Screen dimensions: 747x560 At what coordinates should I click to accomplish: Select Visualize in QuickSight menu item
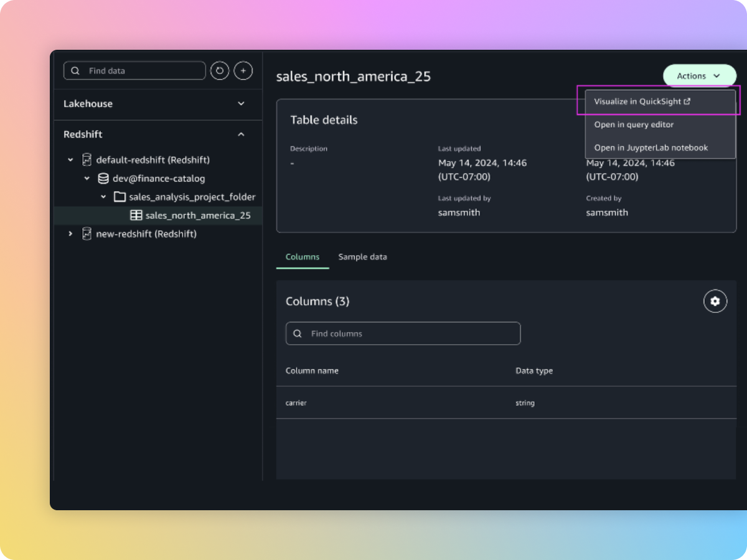[642, 101]
